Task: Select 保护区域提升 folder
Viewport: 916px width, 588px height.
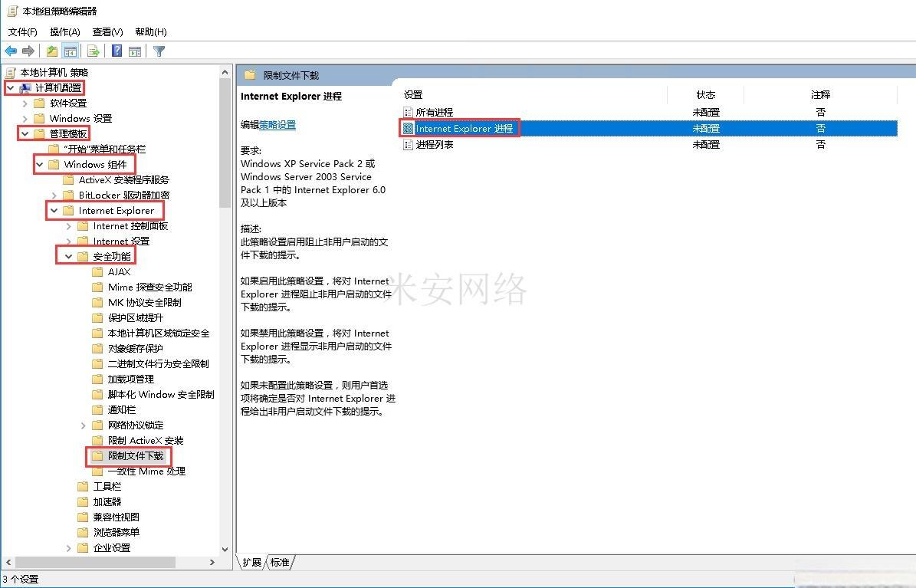Action: (136, 318)
